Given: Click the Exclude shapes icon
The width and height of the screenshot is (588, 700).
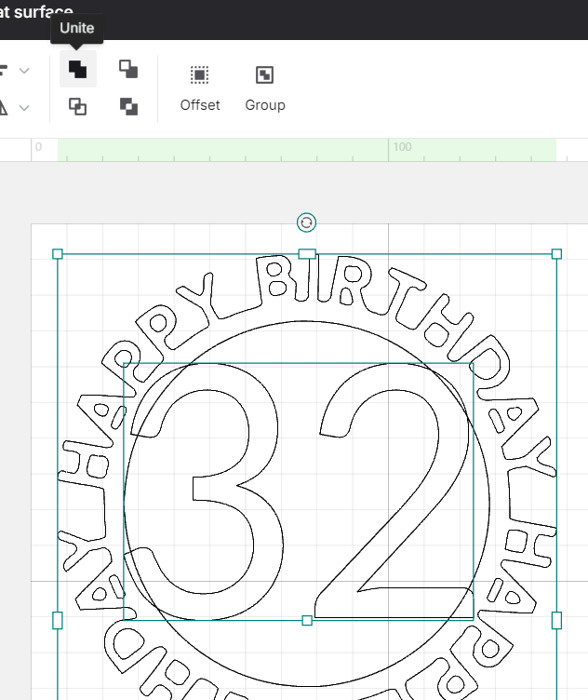Looking at the screenshot, I should coord(128,106).
